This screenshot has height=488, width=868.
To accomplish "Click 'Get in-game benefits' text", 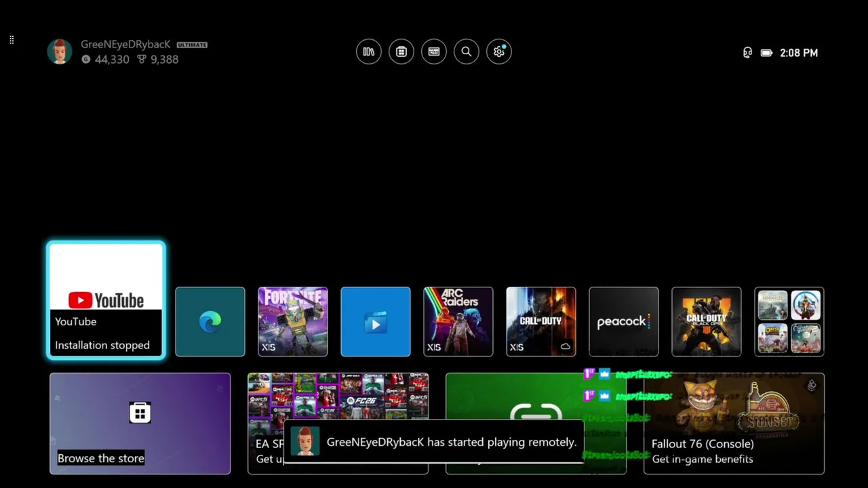I will [x=703, y=459].
